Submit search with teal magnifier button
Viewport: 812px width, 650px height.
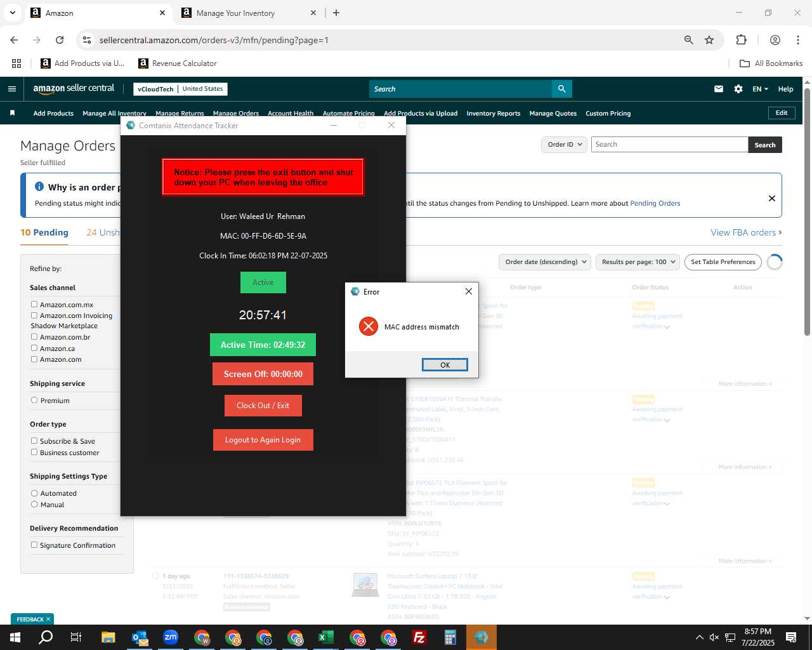[x=562, y=89]
